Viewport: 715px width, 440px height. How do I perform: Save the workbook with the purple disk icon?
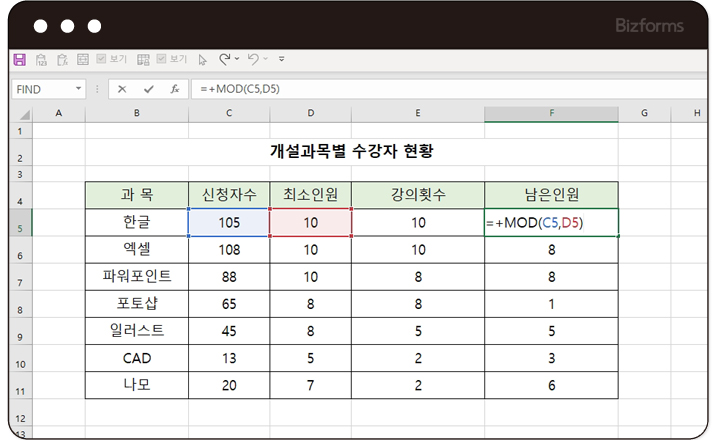pos(20,59)
